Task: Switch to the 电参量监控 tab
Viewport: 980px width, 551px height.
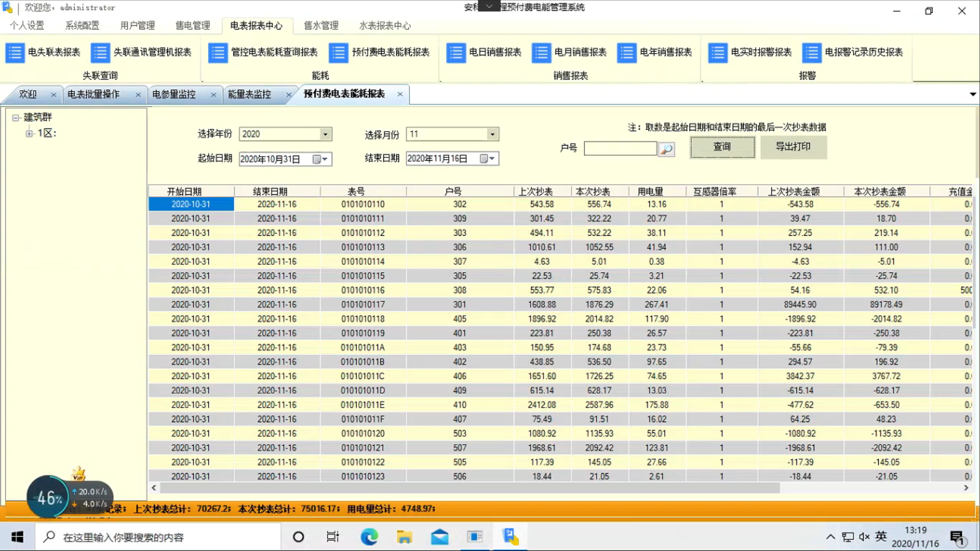Action: tap(174, 95)
